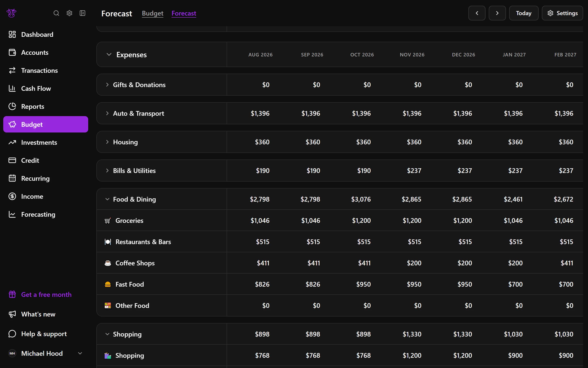Open Help & support

pos(46,334)
